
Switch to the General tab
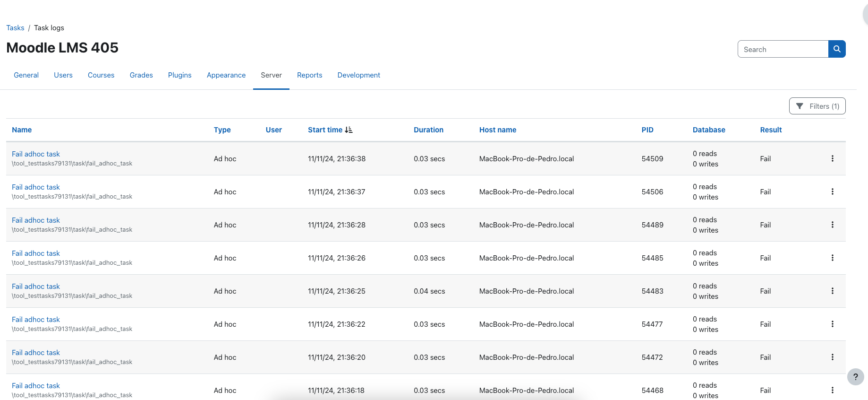point(26,75)
